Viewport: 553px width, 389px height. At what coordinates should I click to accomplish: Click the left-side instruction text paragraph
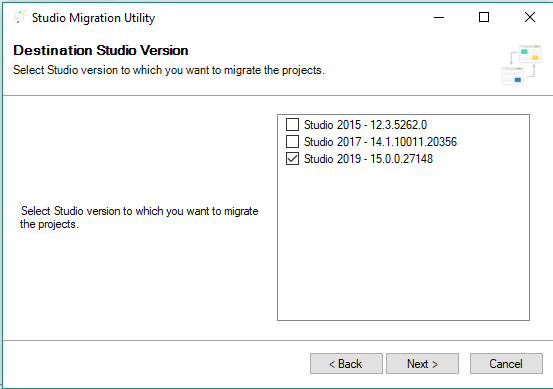click(x=139, y=217)
